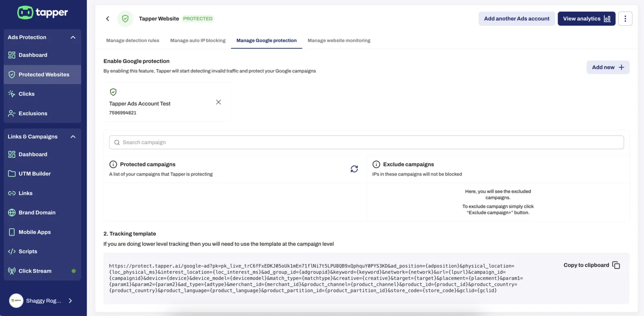The height and width of the screenshot is (316, 644).
Task: Open Scripts code icon
Action: 12,252
